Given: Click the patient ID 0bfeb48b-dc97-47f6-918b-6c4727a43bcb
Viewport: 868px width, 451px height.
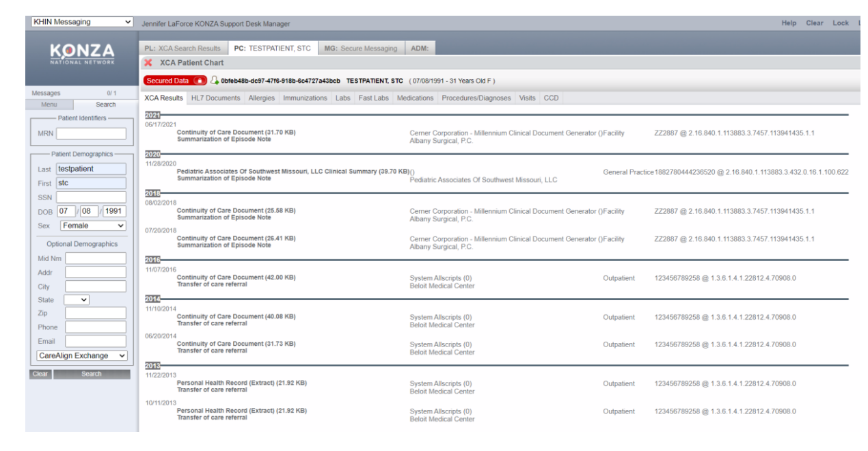Looking at the screenshot, I should 280,81.
